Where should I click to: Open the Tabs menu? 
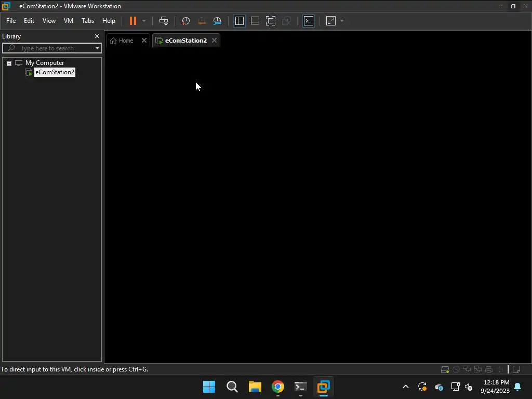point(87,21)
